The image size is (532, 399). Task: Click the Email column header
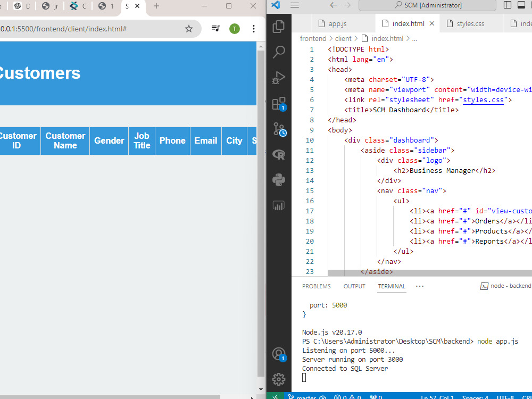click(x=205, y=141)
